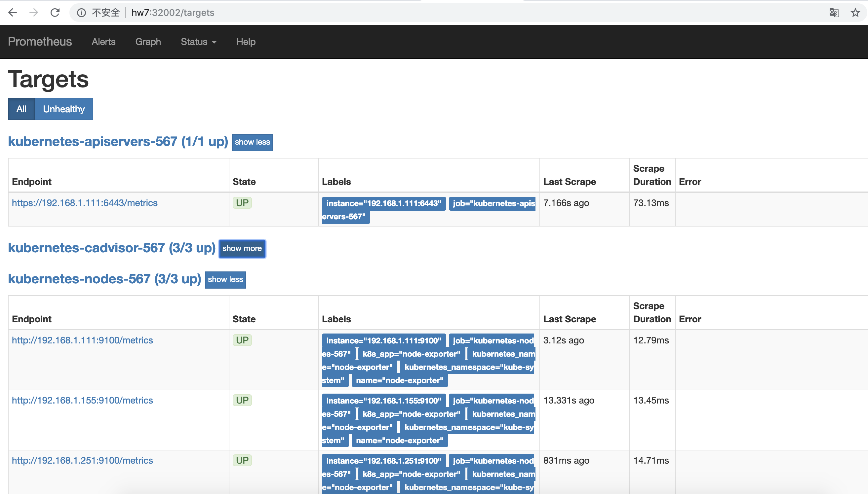Click UP badge in 192.168.1.111:9100 row
868x494 pixels.
[242, 340]
